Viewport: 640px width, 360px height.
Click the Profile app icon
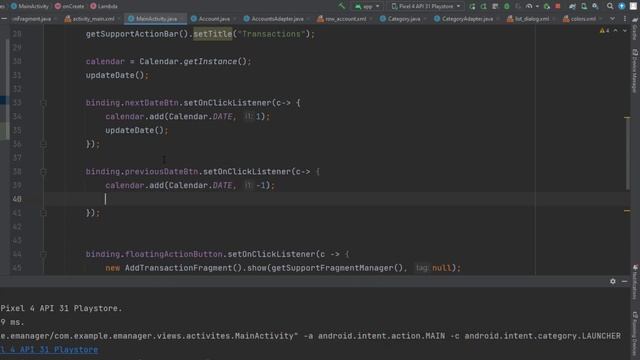click(x=529, y=6)
